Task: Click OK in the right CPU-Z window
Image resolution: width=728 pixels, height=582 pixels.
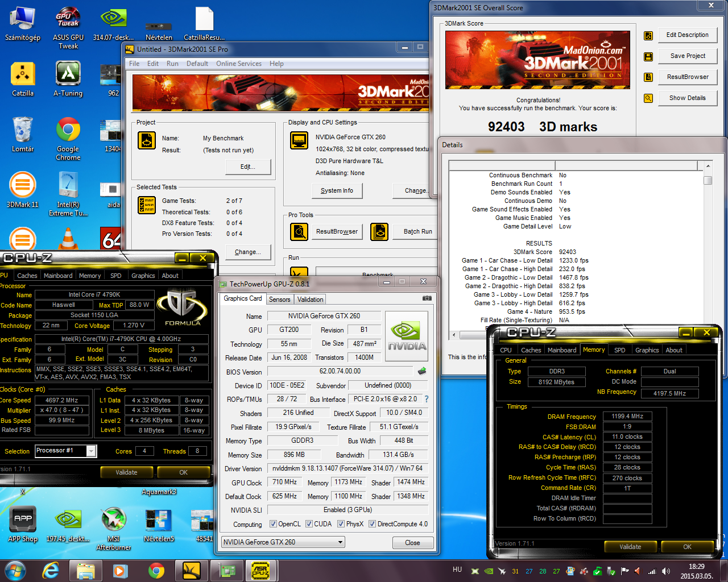Action: [x=687, y=547]
